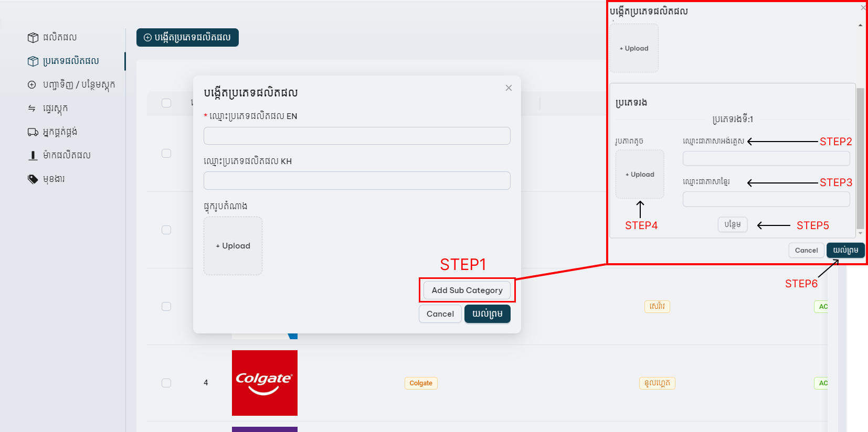Click the បង្កើតប្រភេទផលិតផល create button at top
Image resolution: width=868 pixels, height=432 pixels.
click(x=187, y=38)
